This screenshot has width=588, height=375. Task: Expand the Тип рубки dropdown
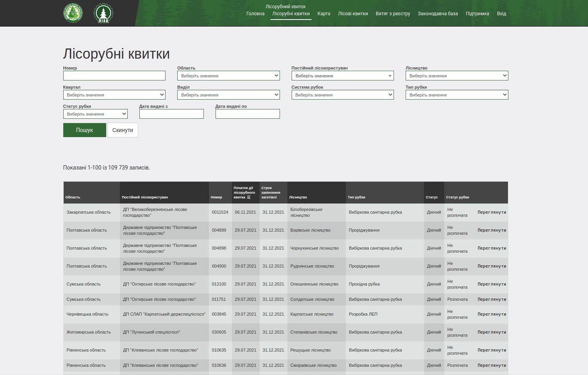pos(457,95)
